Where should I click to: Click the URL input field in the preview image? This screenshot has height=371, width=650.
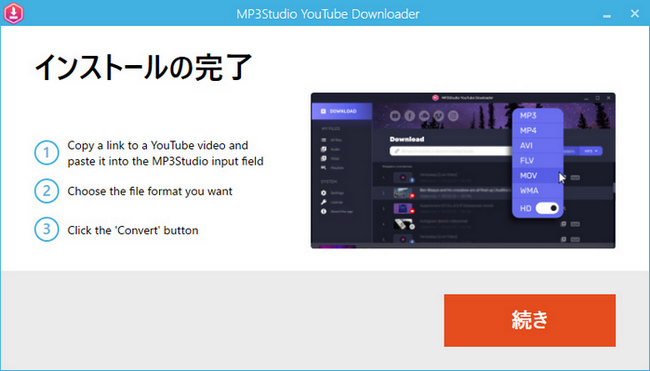(x=451, y=151)
